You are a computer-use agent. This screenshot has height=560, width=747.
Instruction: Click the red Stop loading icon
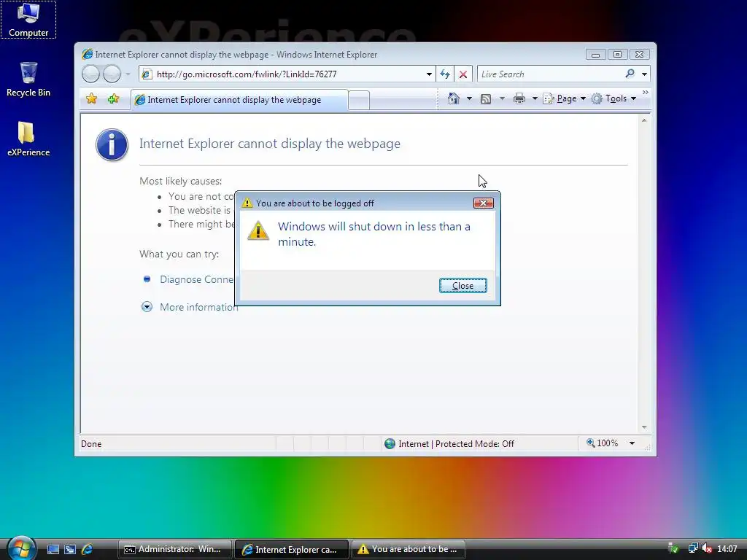(x=463, y=74)
